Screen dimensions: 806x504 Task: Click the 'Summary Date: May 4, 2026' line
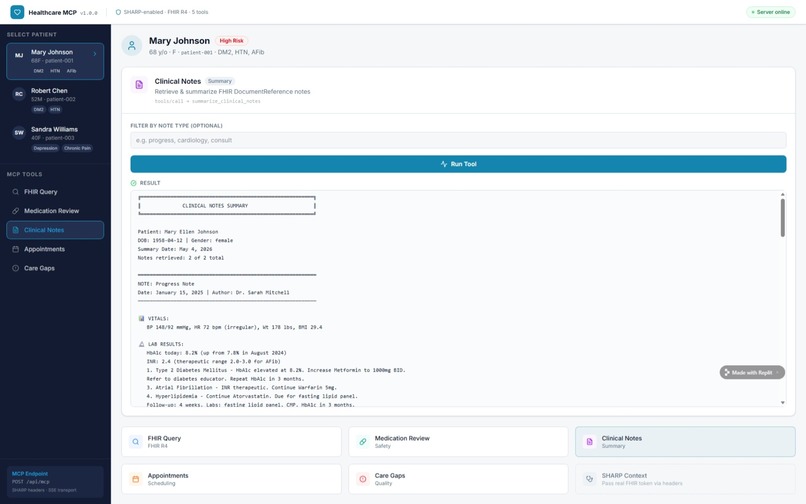(175, 249)
